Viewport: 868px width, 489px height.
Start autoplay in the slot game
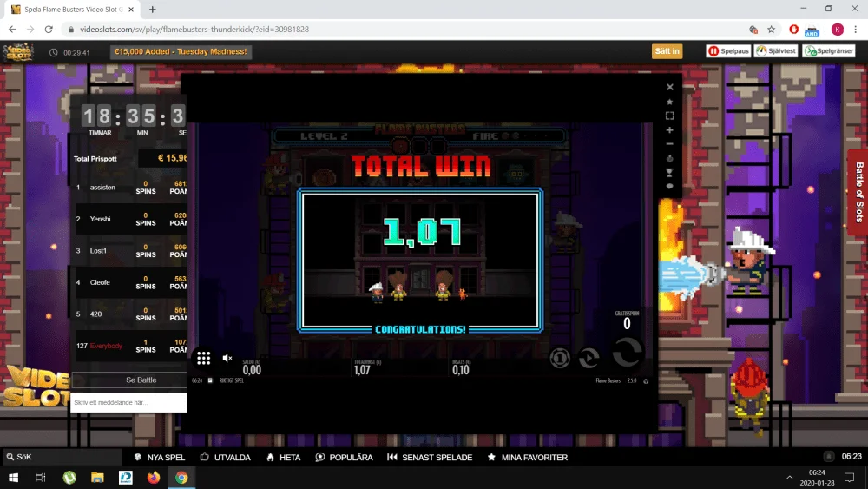click(589, 359)
